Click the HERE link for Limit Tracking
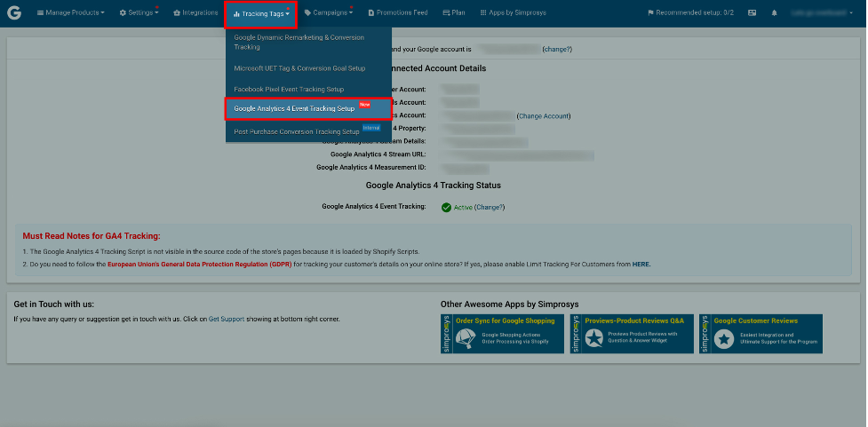This screenshot has width=868, height=427. pos(641,265)
